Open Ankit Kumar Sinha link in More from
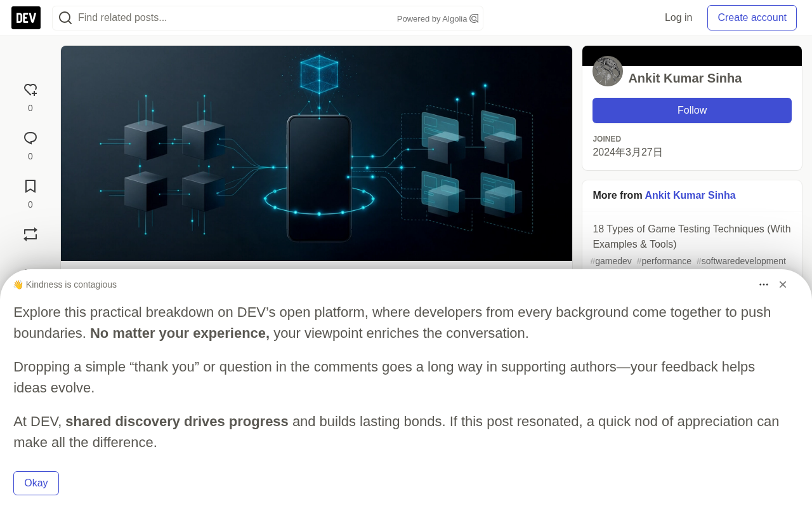The width and height of the screenshot is (812, 508). click(690, 196)
